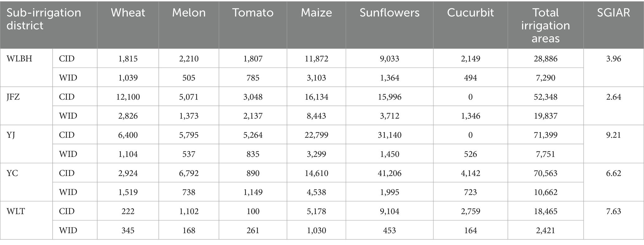The height and width of the screenshot is (245, 644).
Task: Select the SGIAR column header
Action: [x=613, y=13]
